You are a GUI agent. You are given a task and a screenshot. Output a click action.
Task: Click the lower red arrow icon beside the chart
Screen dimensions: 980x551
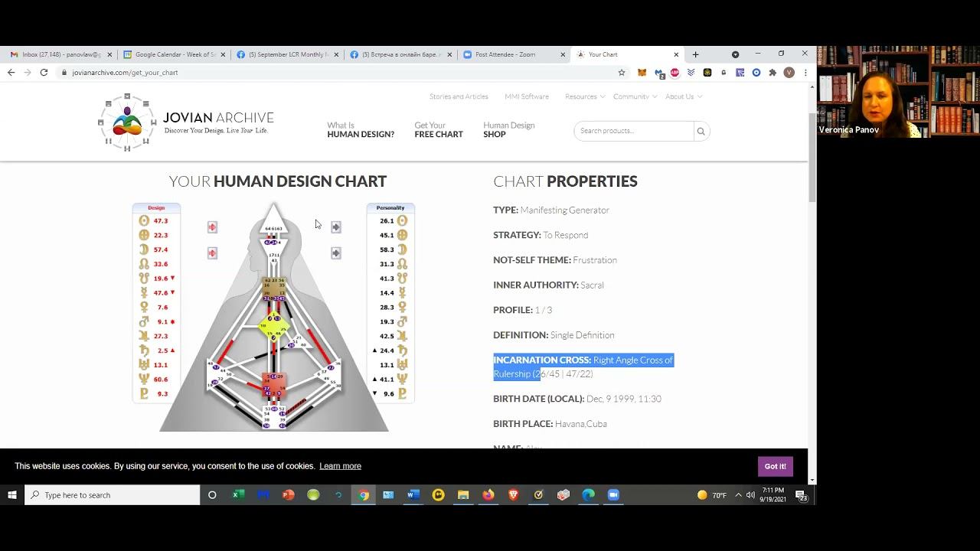212,253
